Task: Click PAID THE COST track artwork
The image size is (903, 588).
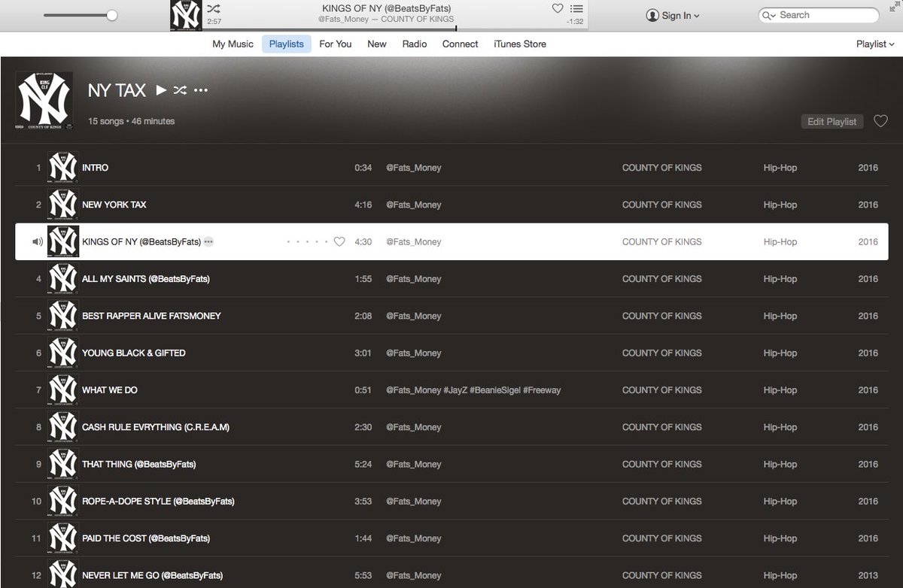Action: coord(63,538)
